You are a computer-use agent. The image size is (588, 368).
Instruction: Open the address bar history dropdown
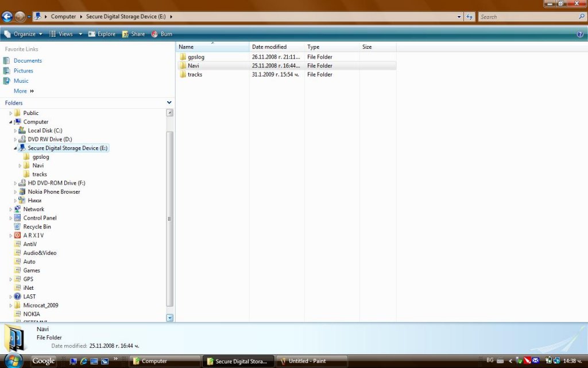(x=459, y=17)
